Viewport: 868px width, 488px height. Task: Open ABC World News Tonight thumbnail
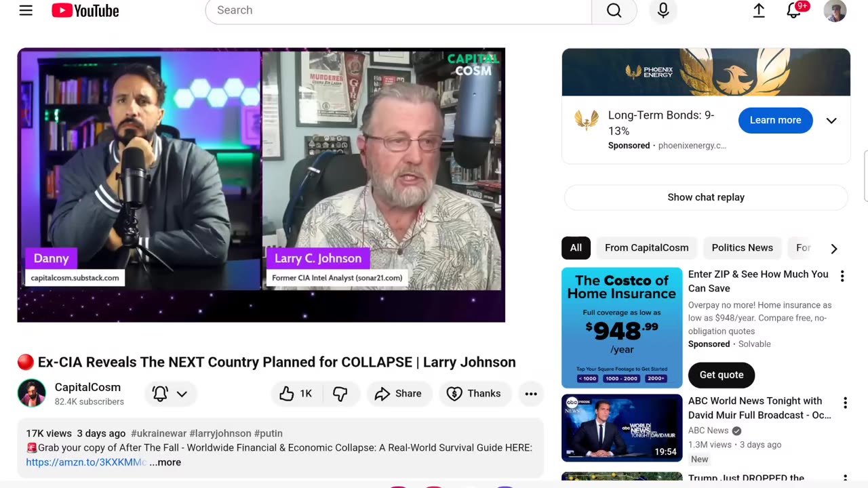pos(622,428)
